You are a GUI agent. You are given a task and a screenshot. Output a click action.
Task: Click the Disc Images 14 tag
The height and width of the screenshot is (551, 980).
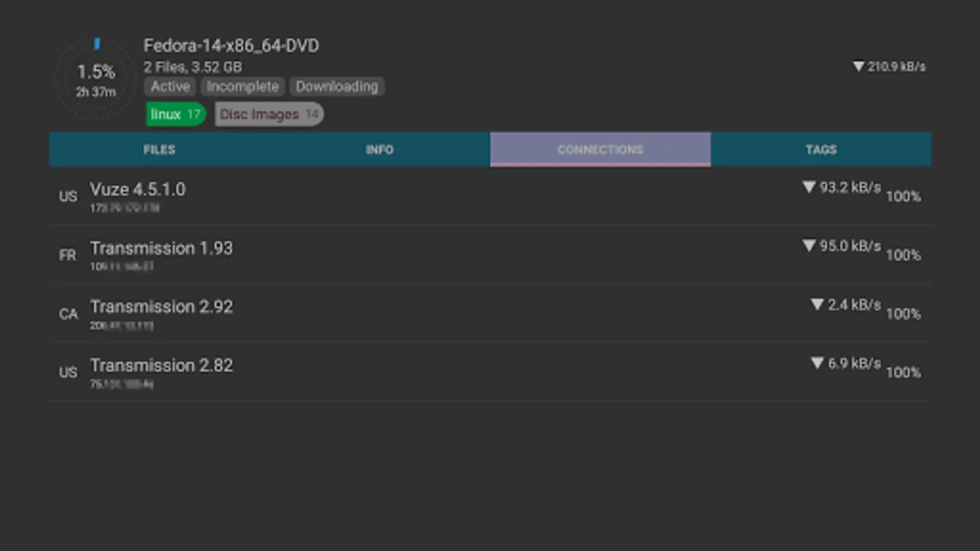click(x=269, y=114)
